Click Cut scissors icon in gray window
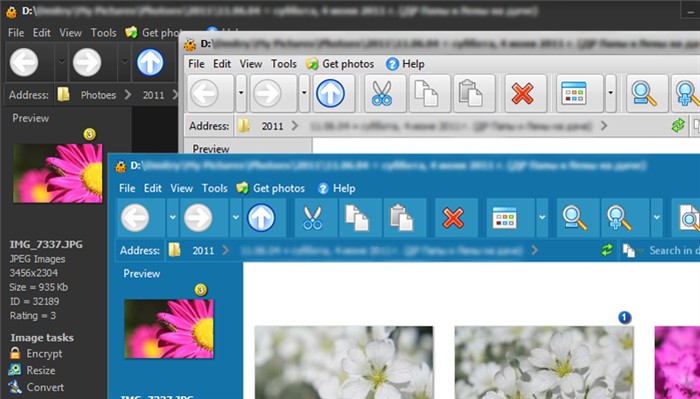This screenshot has height=399, width=700. tap(382, 94)
